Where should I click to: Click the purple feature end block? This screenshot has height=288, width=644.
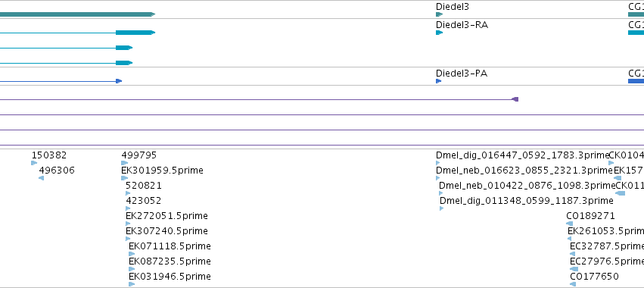[515, 99]
